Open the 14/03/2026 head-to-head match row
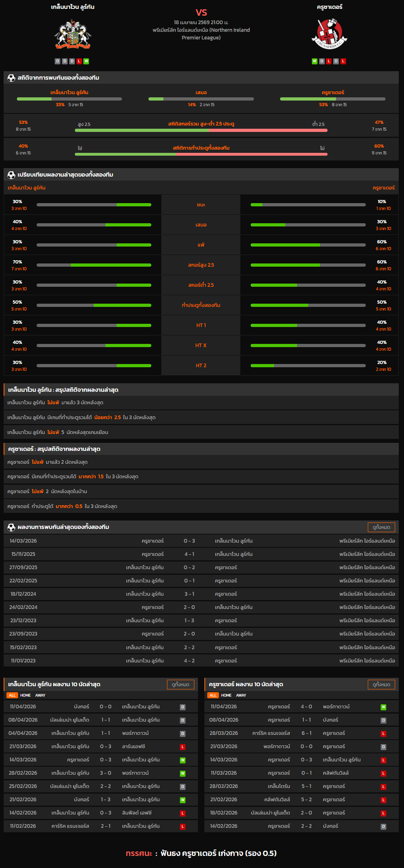Screen dimensions: 404x868 click(x=201, y=541)
